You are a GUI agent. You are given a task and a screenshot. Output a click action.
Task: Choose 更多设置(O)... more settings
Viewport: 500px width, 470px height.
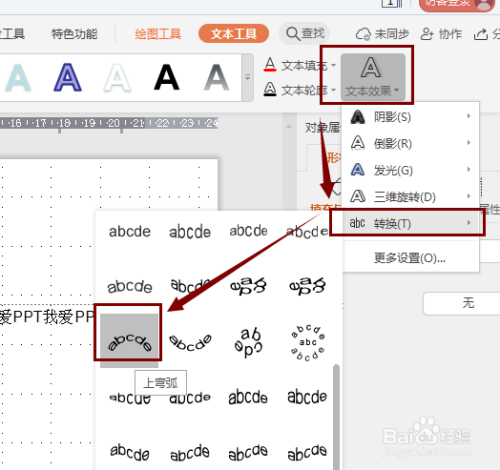point(410,258)
